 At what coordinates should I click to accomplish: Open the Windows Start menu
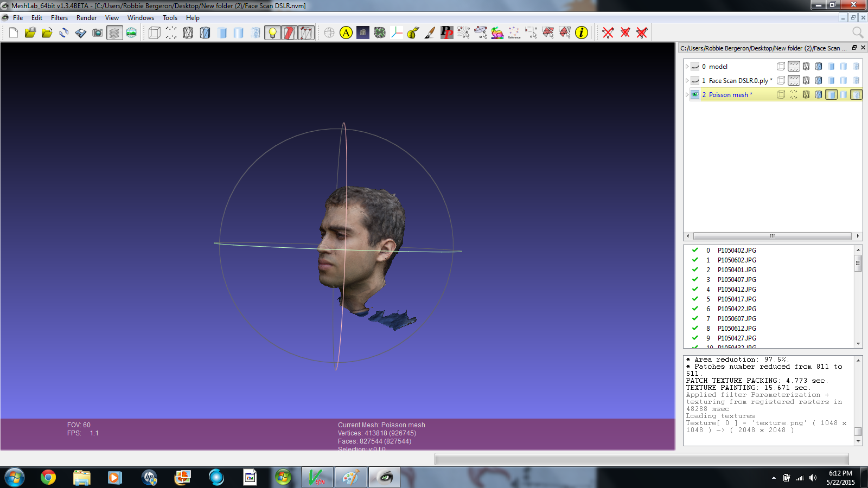coord(15,478)
